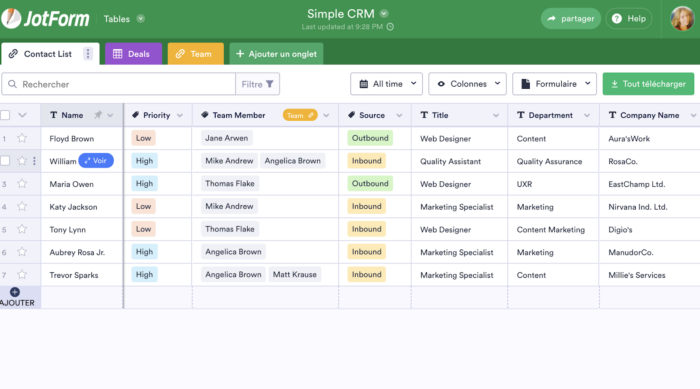The width and height of the screenshot is (700, 389).
Task: Click High priority tag for Maria Owen
Action: pos(144,184)
